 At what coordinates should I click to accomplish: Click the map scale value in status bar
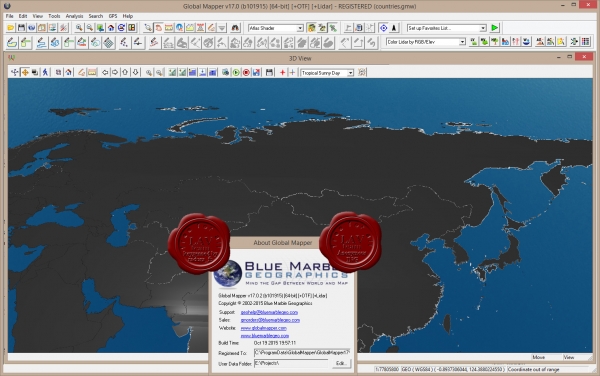coord(386,369)
